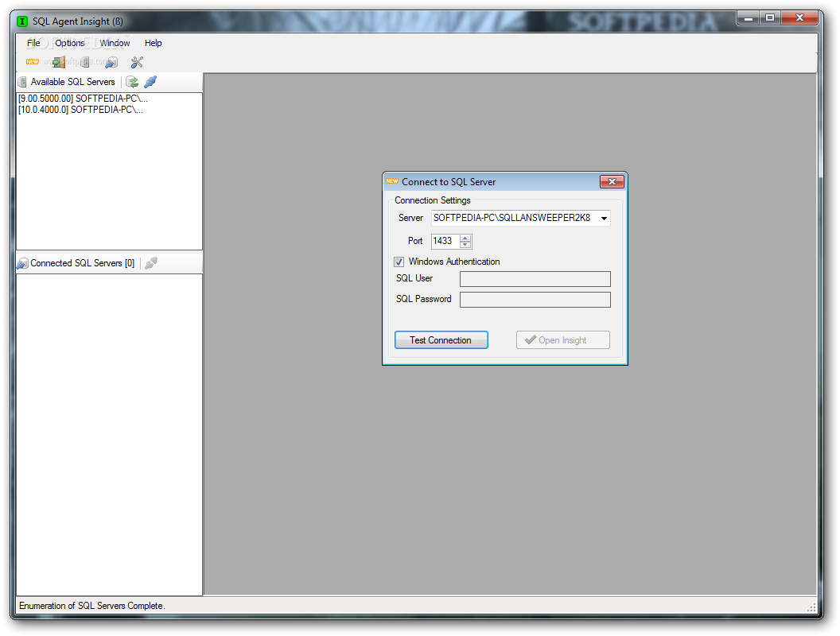
Task: Maximize the SQL Agent Insight window
Action: pos(770,18)
